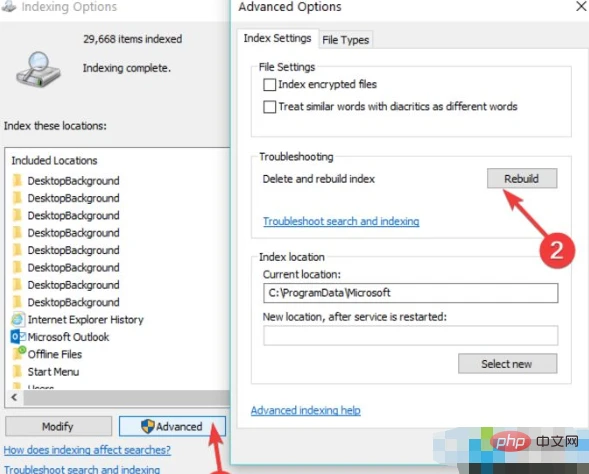The image size is (589, 474).
Task: Open How does indexing affect searches link
Action: [87, 450]
